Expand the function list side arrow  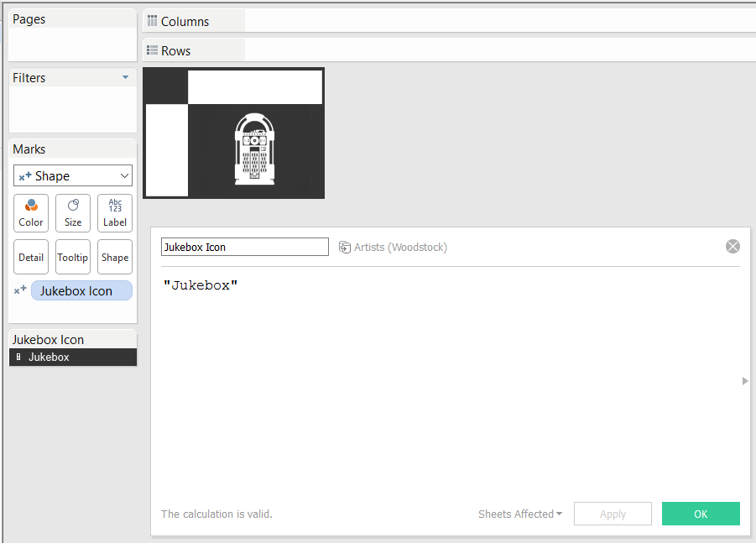coord(745,381)
